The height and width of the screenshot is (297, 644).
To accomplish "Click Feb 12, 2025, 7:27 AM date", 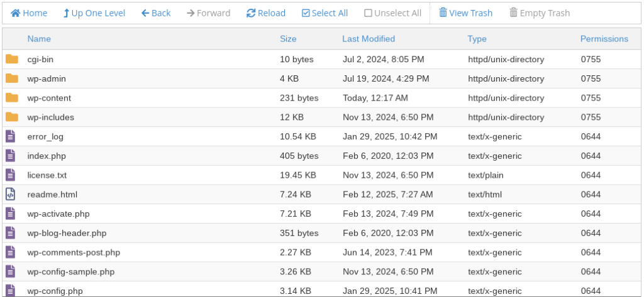I will tap(387, 194).
